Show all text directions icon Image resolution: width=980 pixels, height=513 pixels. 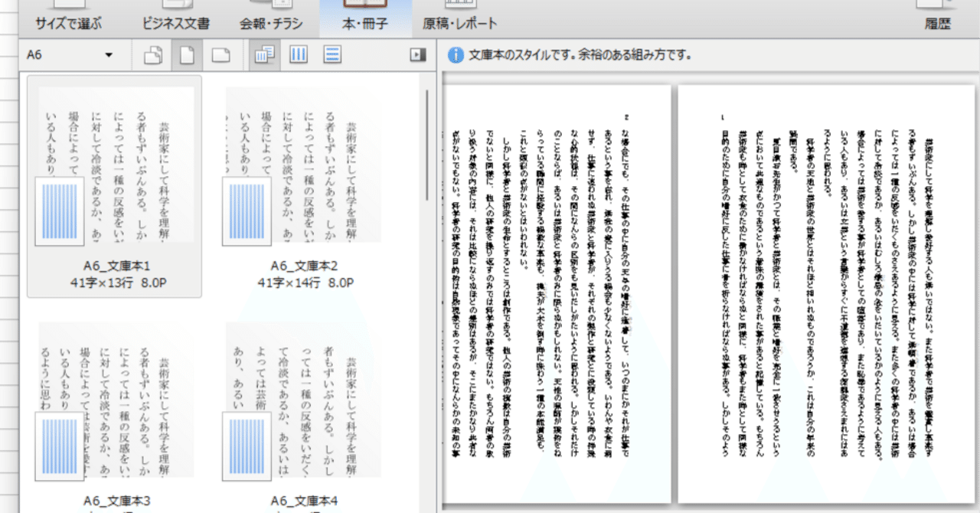(264, 55)
